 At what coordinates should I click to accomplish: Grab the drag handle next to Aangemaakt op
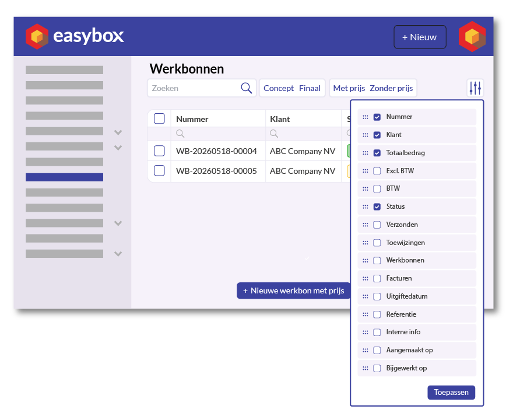click(x=366, y=350)
